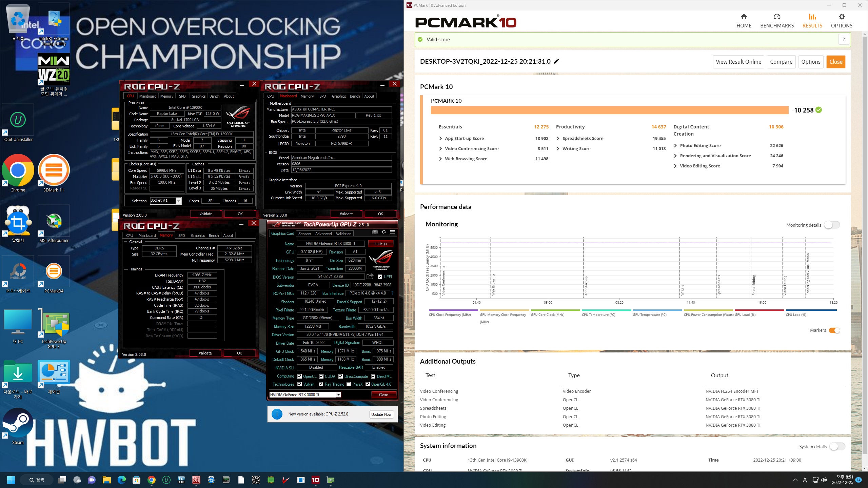Uncheck the UEFI checkbox in GPU-Z

point(380,277)
